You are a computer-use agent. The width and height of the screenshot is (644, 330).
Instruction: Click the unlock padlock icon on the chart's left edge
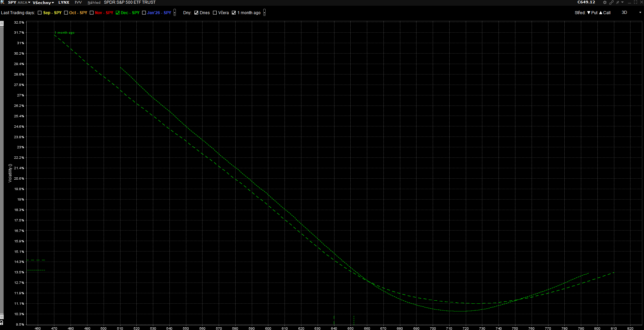2,323
